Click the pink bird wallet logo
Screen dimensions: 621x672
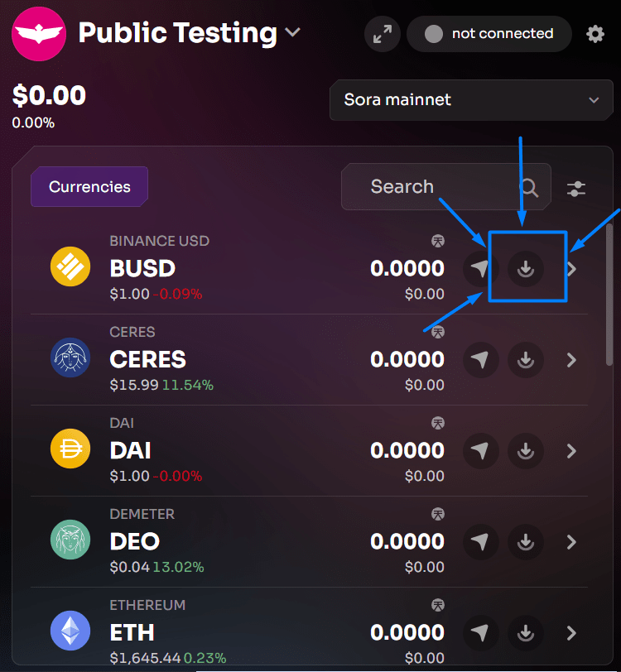38,34
